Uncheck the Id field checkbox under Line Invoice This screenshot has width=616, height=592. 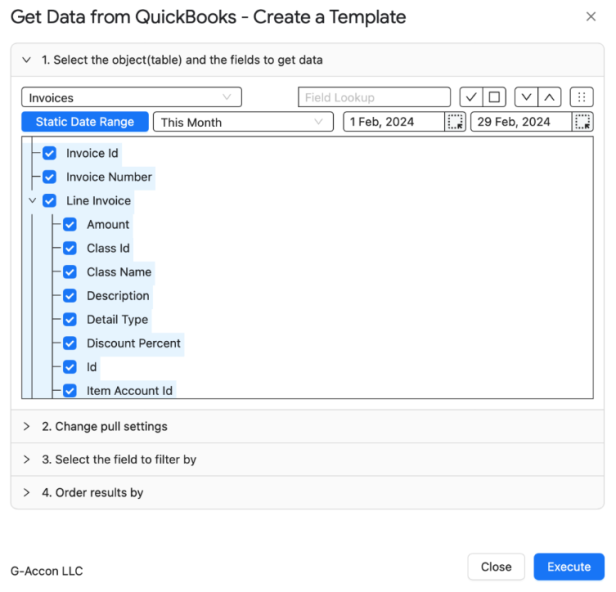coord(70,367)
